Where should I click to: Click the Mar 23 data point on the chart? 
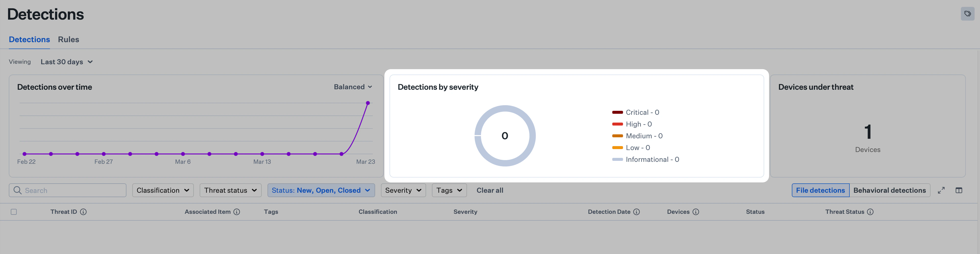(x=368, y=103)
